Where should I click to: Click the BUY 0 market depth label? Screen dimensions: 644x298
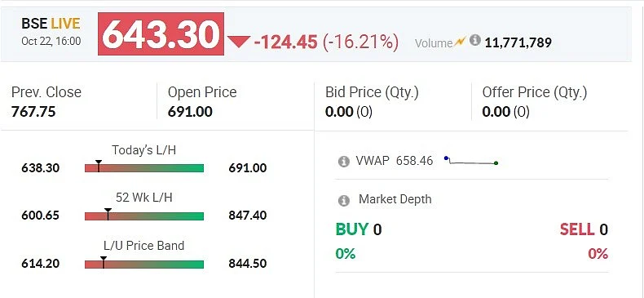[x=359, y=229]
